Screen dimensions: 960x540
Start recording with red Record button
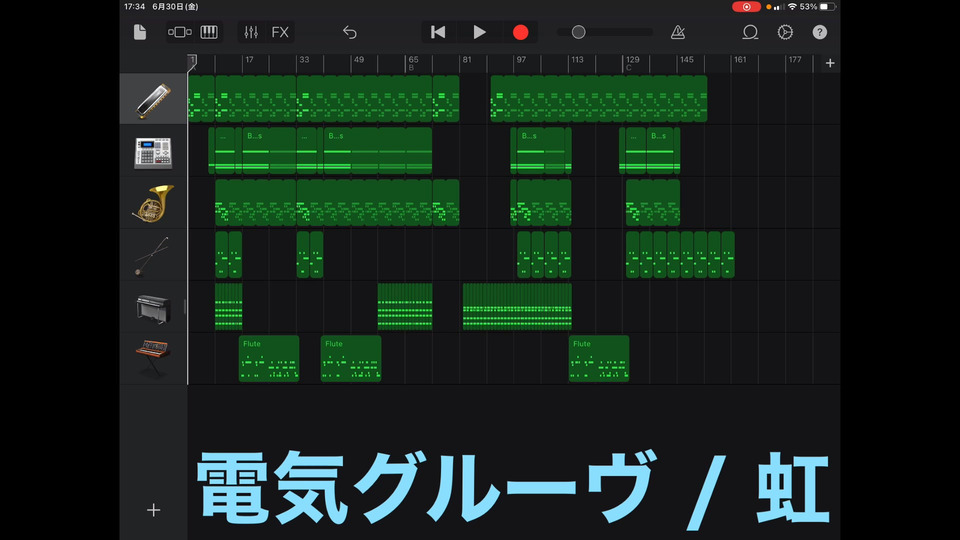click(520, 32)
